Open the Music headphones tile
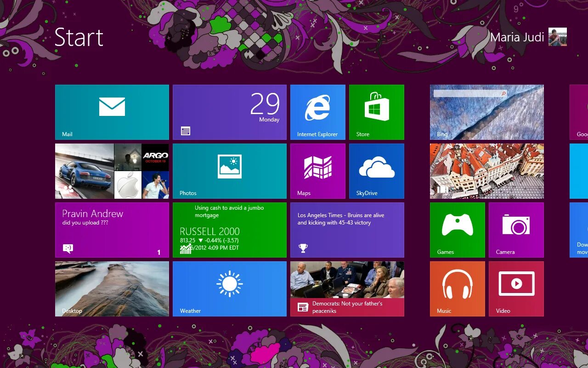This screenshot has height=368, width=588. (x=458, y=289)
